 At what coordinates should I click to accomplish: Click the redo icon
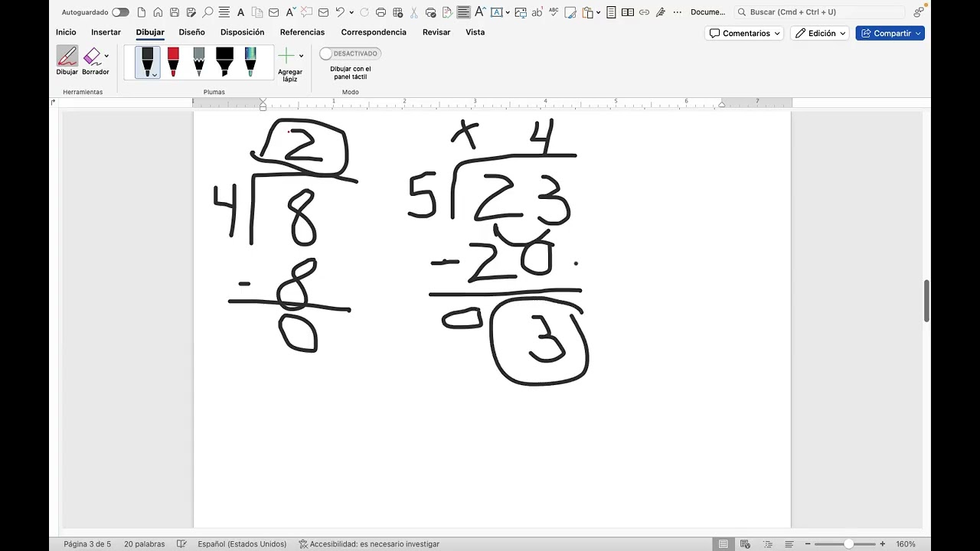(364, 12)
